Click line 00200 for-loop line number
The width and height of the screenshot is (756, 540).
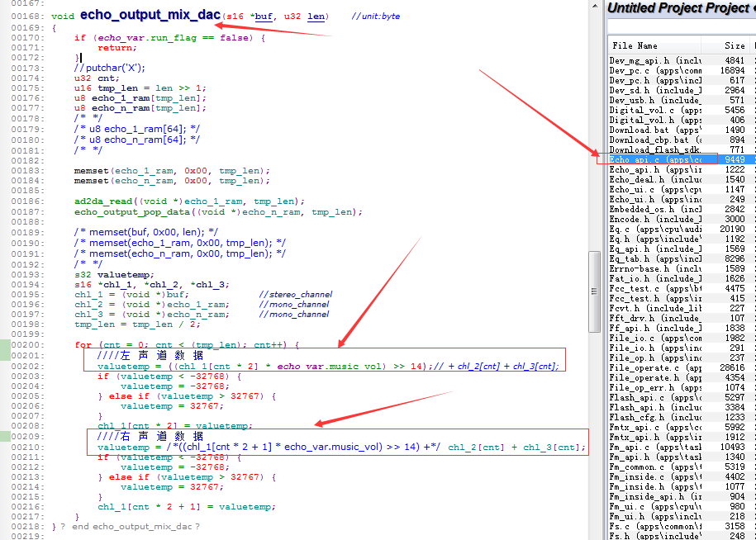[27, 345]
